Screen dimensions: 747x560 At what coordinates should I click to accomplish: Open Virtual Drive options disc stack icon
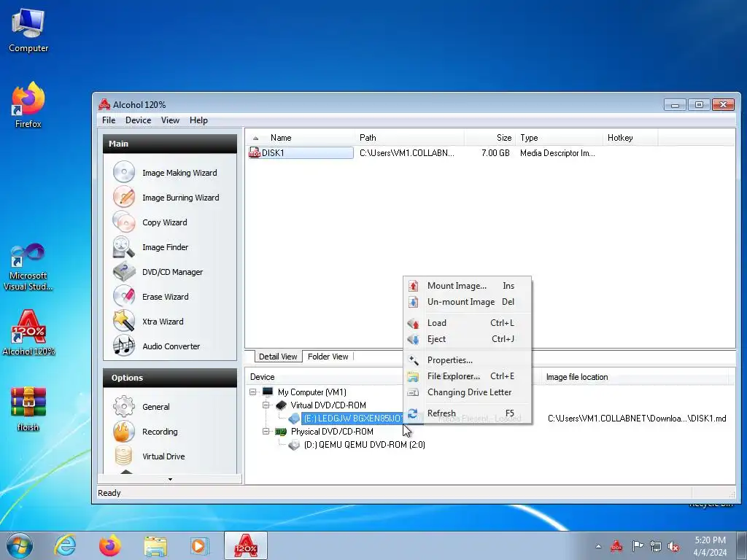tap(124, 456)
